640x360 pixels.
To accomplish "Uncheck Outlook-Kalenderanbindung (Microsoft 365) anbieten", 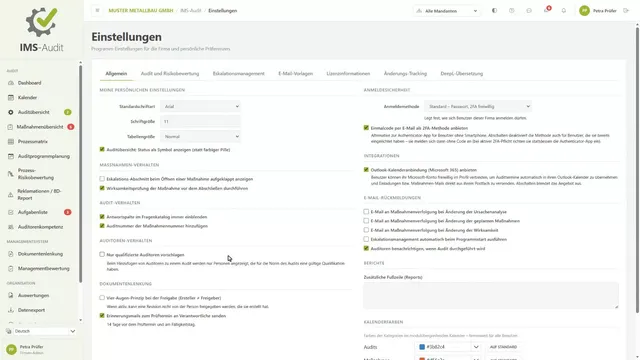I will 366,169.
